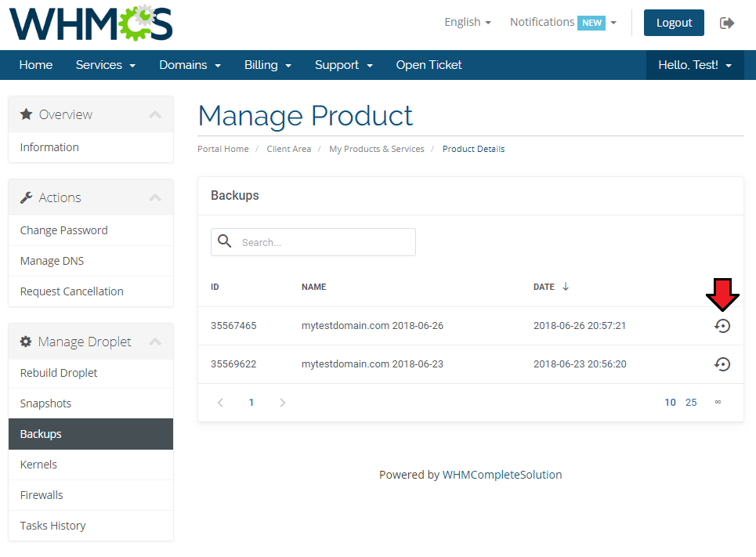Click the NEW notifications badge
This screenshot has height=557, width=756.
point(591,23)
